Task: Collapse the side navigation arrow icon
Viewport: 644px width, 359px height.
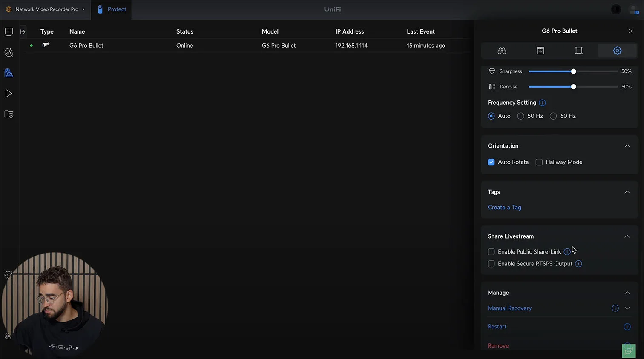Action: click(x=23, y=32)
